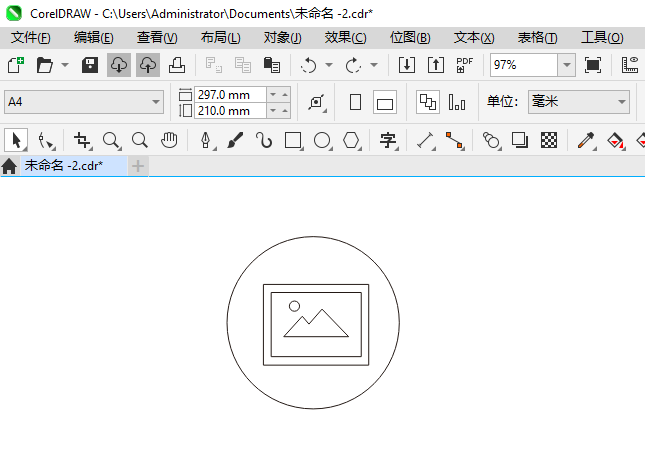Image resolution: width=645 pixels, height=460 pixels.
Task: Open the 查看(V) menu
Action: pyautogui.click(x=157, y=38)
